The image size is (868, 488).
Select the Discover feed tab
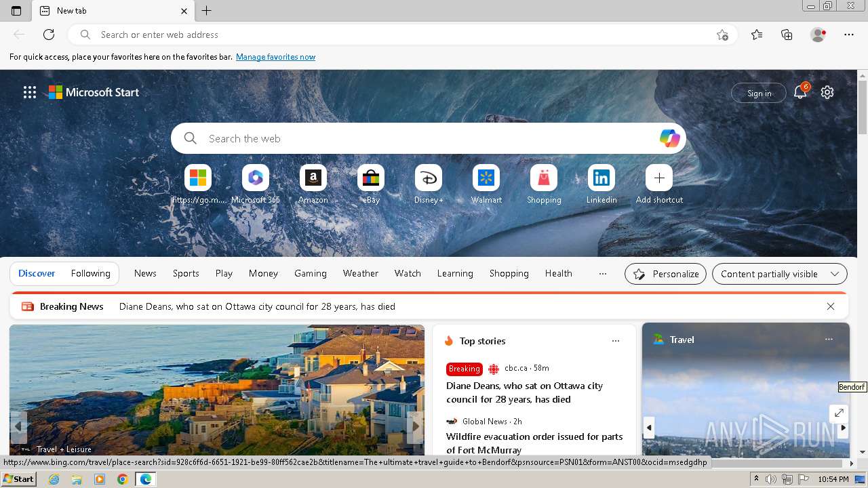[x=37, y=273]
